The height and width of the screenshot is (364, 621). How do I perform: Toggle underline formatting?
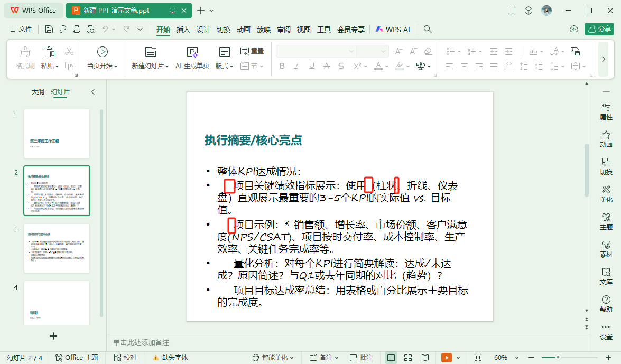click(312, 66)
